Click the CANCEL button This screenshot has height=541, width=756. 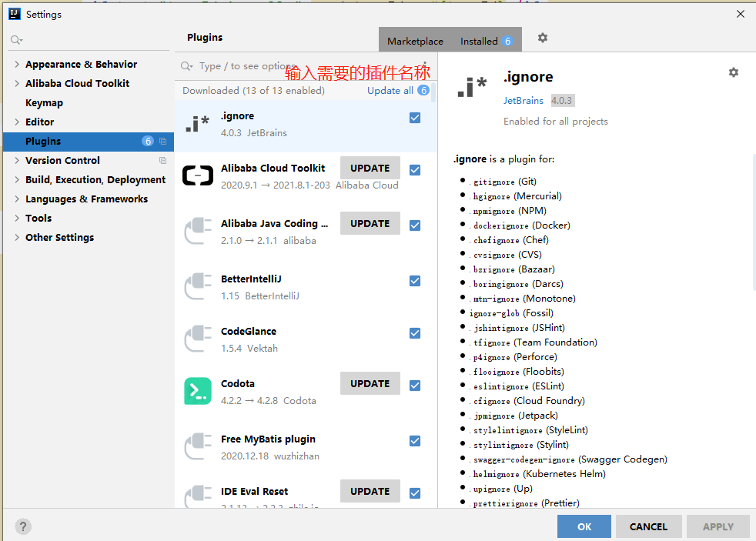tap(648, 526)
